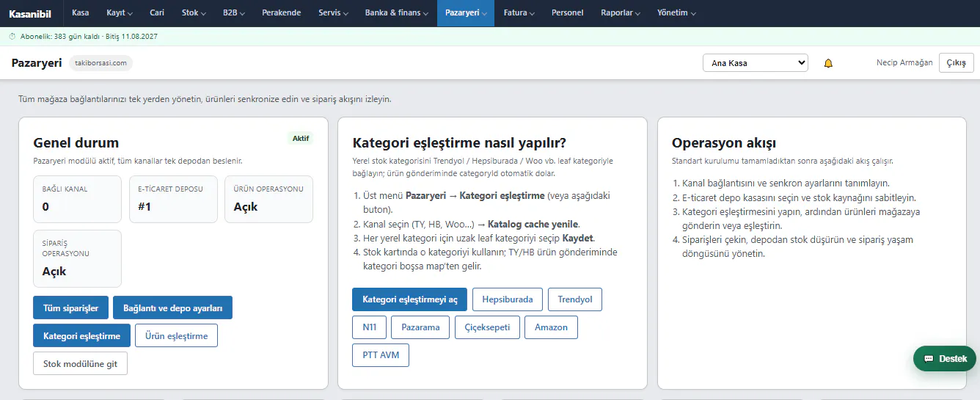This screenshot has width=980, height=400.
Task: Expand the Servis menu
Action: (x=333, y=12)
